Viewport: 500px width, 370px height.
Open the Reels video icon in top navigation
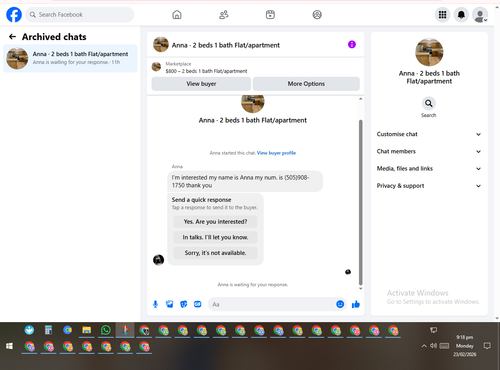tap(270, 15)
